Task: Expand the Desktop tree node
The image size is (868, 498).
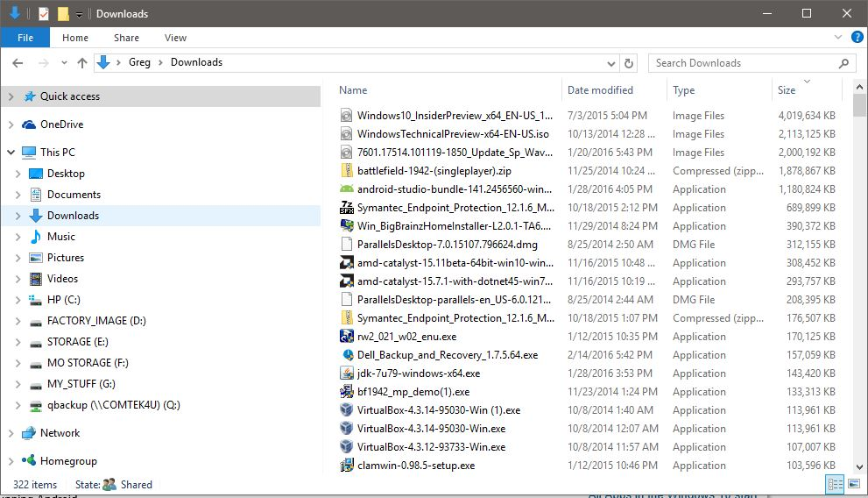Action: [x=18, y=174]
